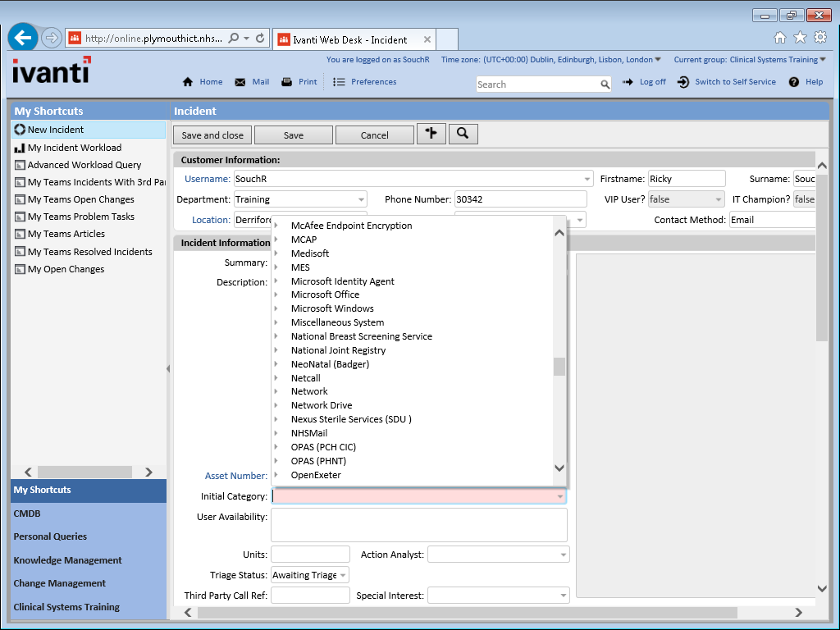840x630 pixels.
Task: Click the My Teams Open Changes icon
Action: click(x=20, y=199)
